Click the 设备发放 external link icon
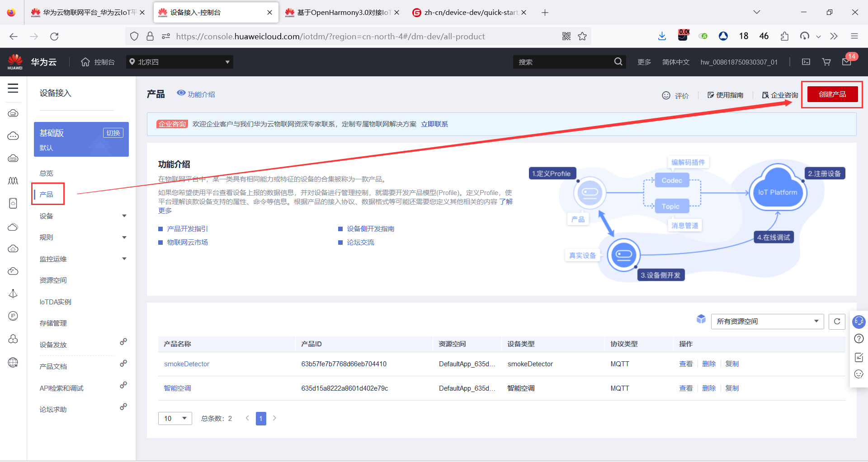The height and width of the screenshot is (462, 868). [x=123, y=342]
